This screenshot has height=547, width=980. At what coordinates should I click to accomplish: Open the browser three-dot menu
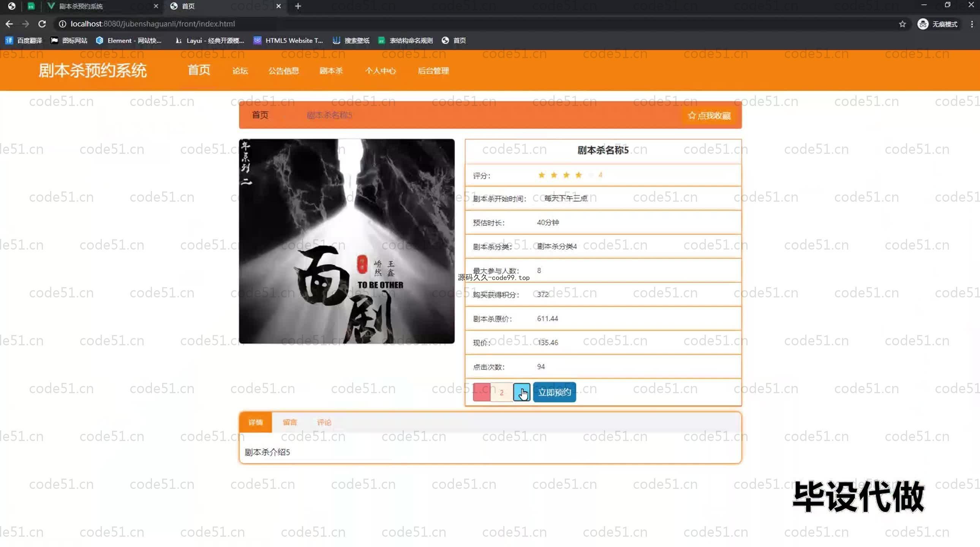click(x=972, y=24)
